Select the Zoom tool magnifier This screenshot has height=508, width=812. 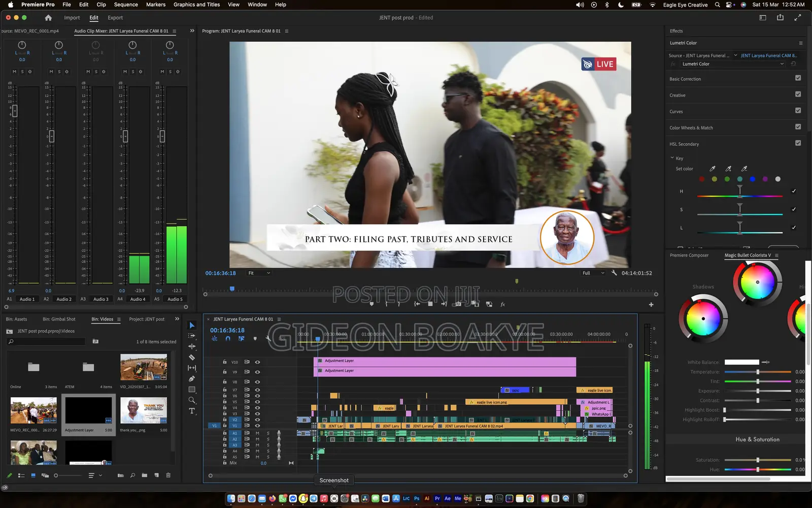point(192,400)
